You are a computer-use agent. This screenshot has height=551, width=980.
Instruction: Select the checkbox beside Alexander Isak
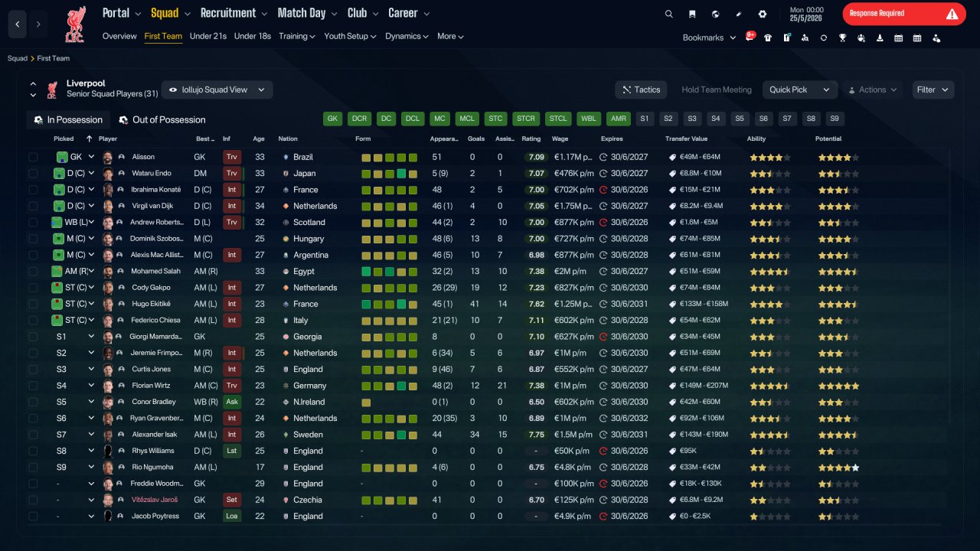tap(33, 435)
